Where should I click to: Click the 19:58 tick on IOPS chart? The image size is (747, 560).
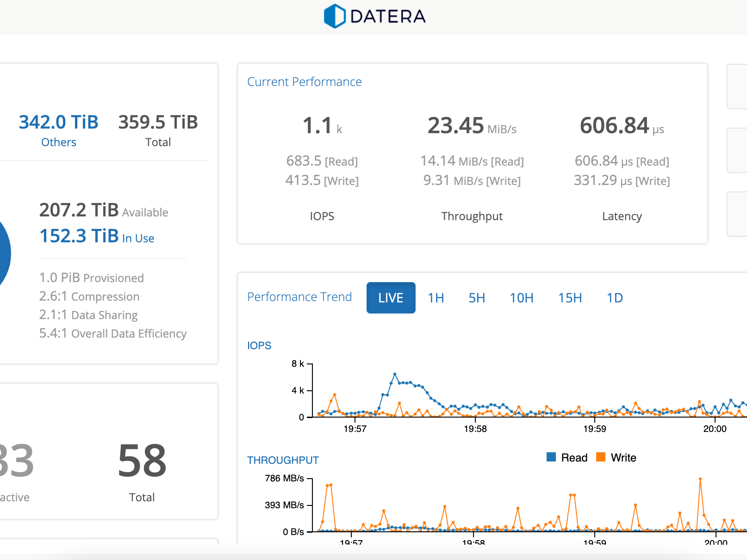click(475, 429)
